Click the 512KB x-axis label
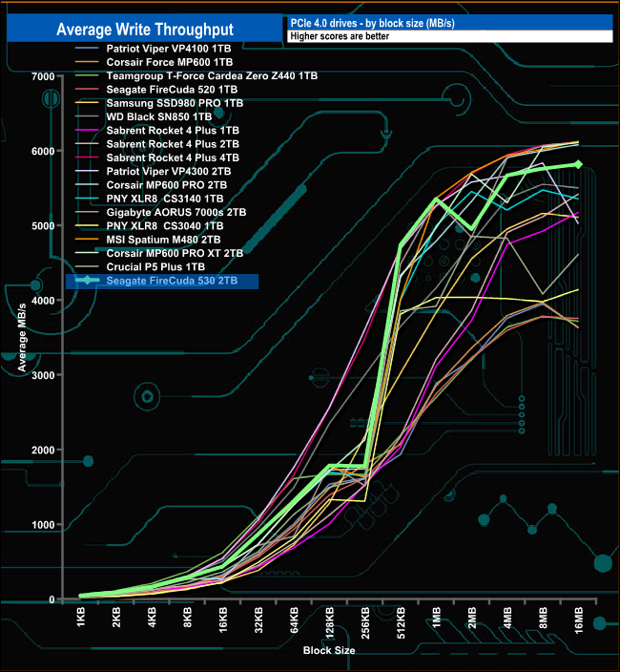The height and width of the screenshot is (672, 620). [401, 622]
